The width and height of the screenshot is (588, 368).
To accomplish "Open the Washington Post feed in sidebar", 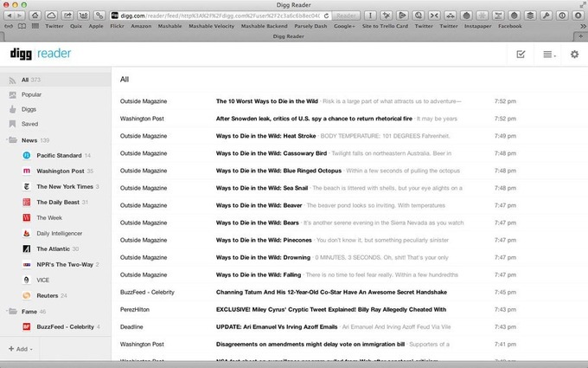I will point(60,171).
